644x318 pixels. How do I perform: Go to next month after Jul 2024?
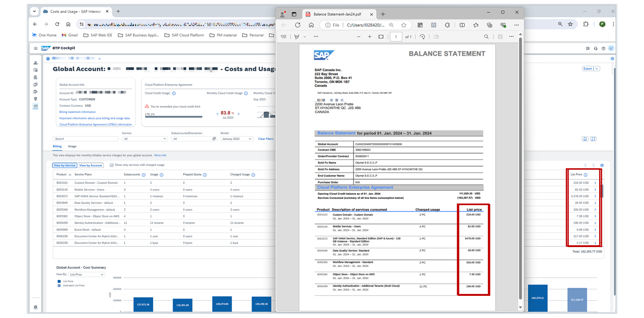(239, 114)
